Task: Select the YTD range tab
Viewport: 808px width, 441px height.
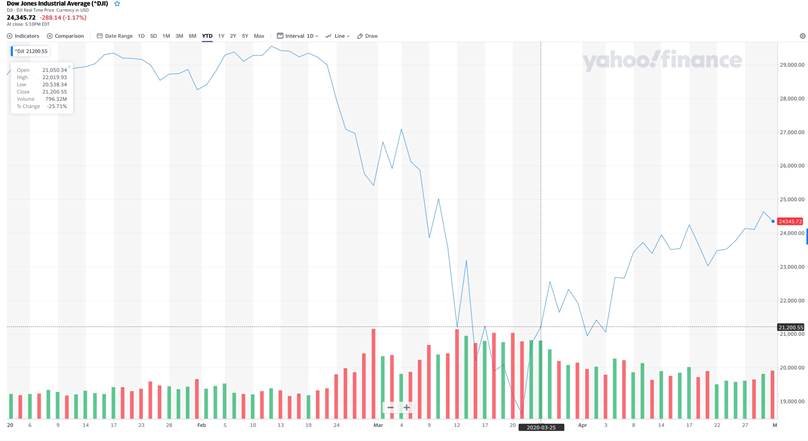Action: point(207,36)
